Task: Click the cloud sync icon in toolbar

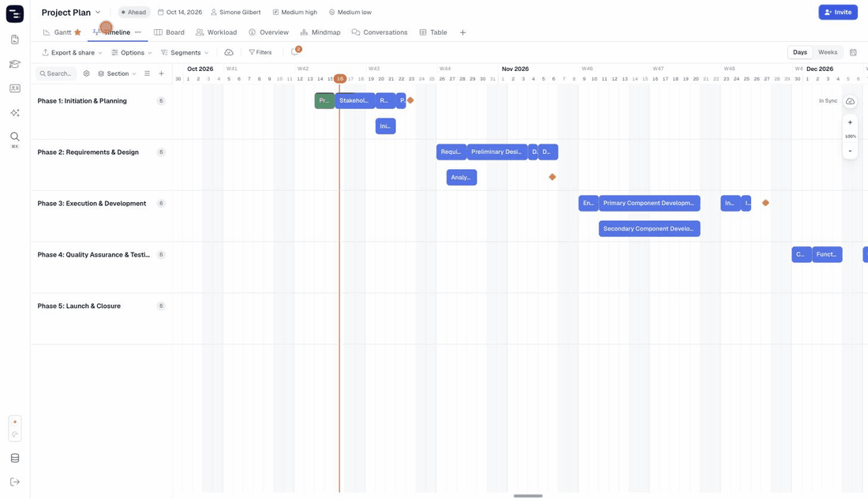Action: coord(229,53)
